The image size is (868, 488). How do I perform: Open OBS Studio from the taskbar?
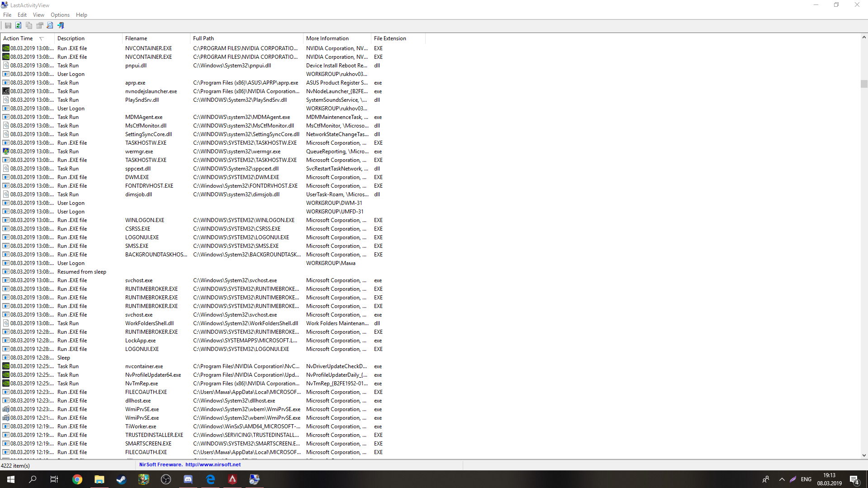click(x=166, y=479)
